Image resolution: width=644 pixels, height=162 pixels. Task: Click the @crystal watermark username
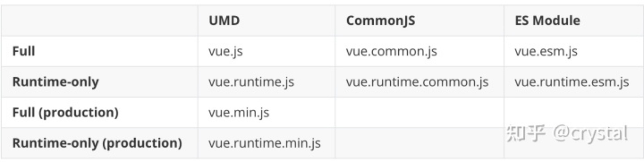[590, 134]
